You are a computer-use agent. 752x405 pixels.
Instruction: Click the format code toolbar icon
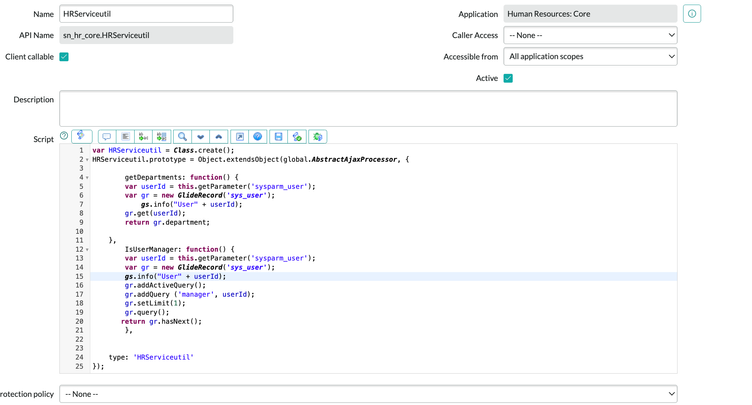pyautogui.click(x=125, y=137)
